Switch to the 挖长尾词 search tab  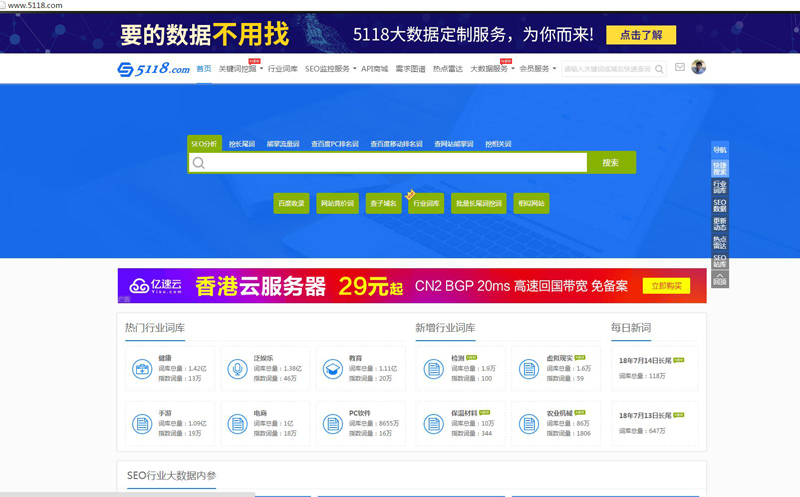242,144
